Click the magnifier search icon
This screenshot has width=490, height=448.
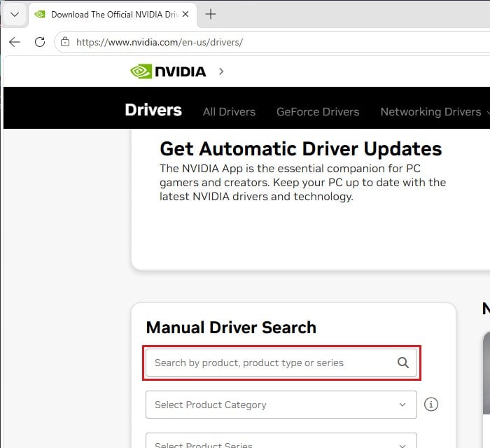[402, 363]
